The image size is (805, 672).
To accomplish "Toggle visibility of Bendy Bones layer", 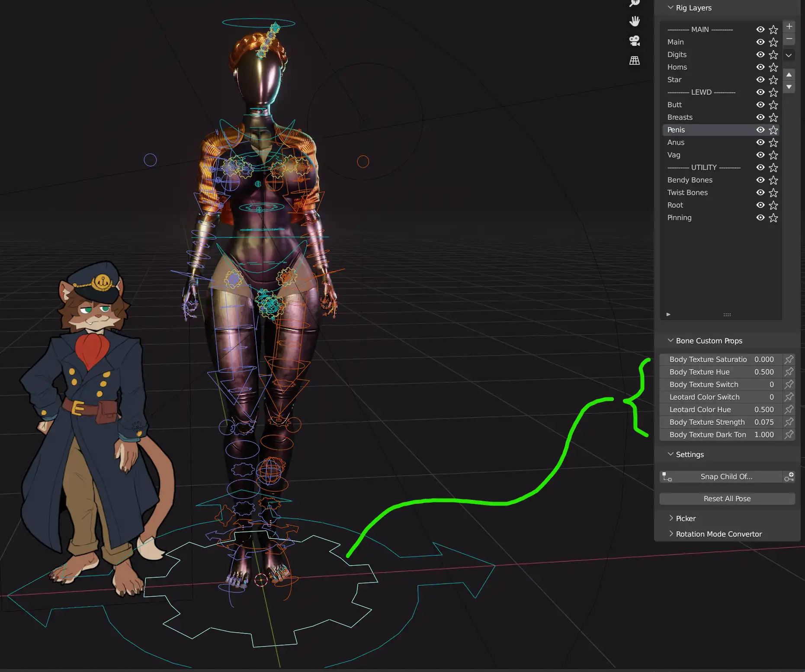I will [x=760, y=180].
